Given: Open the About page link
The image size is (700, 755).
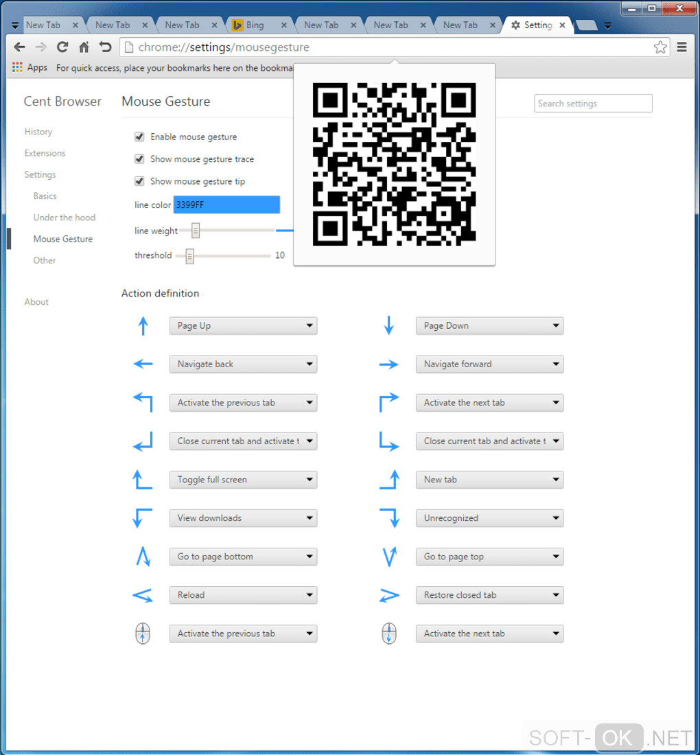Looking at the screenshot, I should tap(36, 302).
